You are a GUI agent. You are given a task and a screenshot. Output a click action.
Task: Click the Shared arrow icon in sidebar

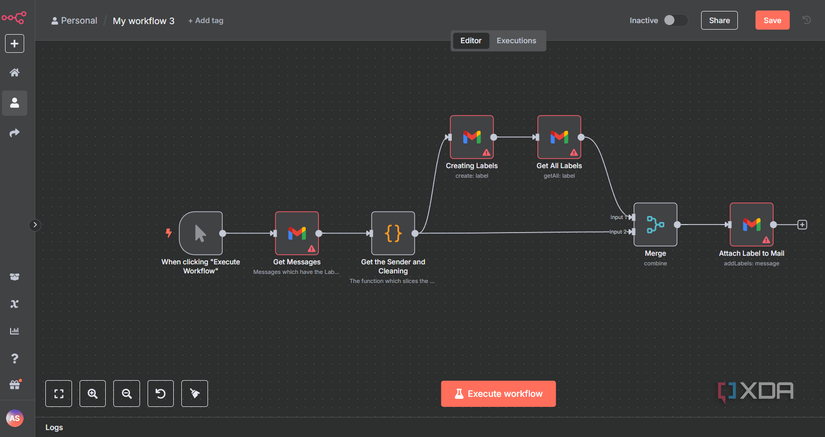(x=14, y=133)
